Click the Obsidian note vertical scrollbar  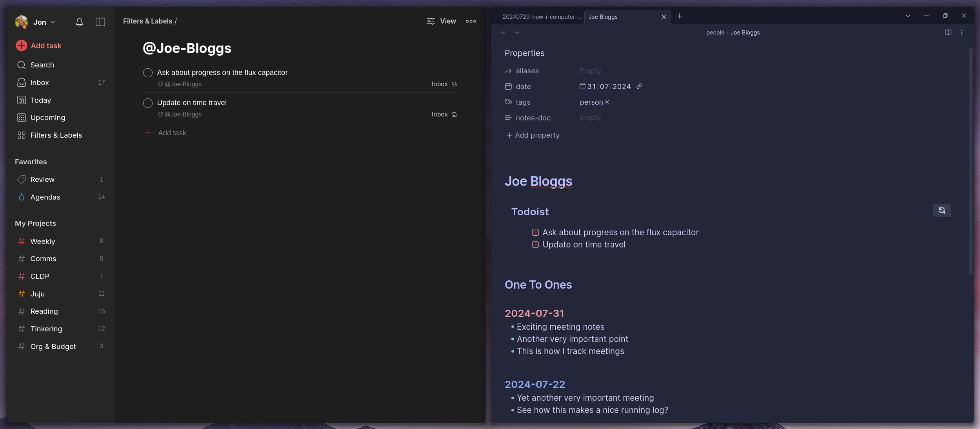[971, 161]
